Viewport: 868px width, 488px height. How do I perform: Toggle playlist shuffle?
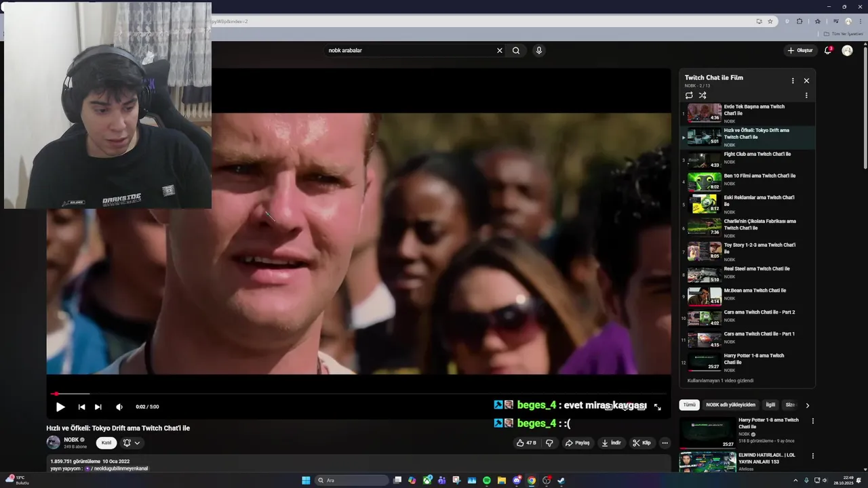703,96
